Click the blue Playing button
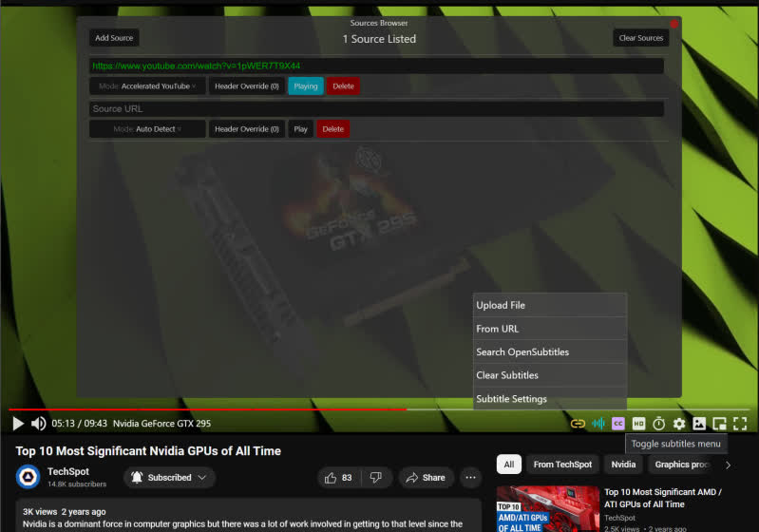The height and width of the screenshot is (532, 759). [x=306, y=86]
